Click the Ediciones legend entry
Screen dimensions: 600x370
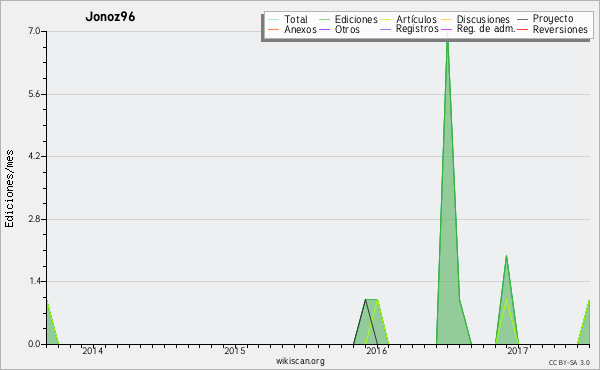tap(356, 19)
